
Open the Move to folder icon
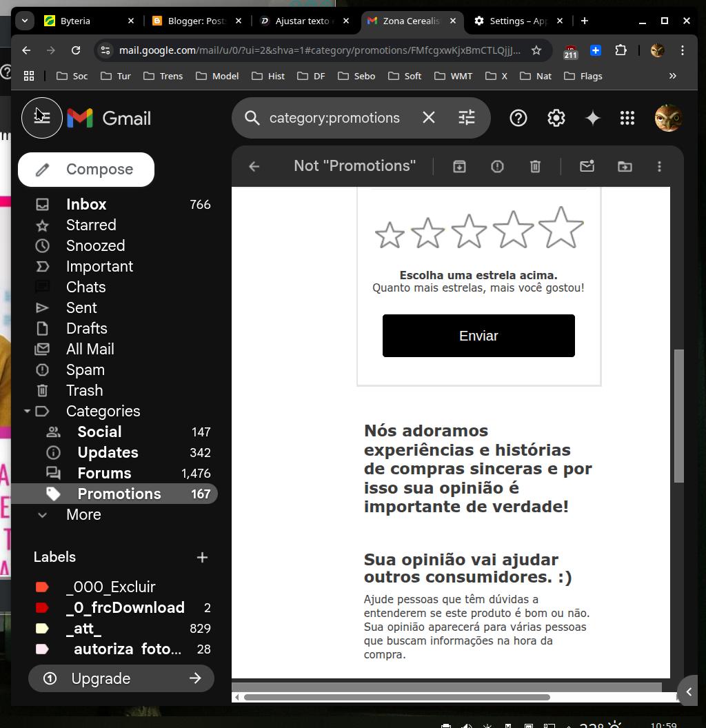pyautogui.click(x=625, y=166)
